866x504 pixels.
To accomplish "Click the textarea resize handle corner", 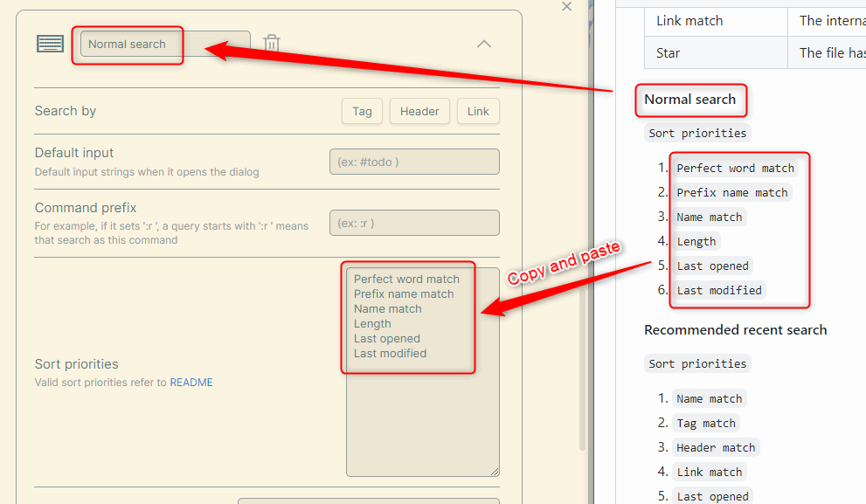I will 495,472.
